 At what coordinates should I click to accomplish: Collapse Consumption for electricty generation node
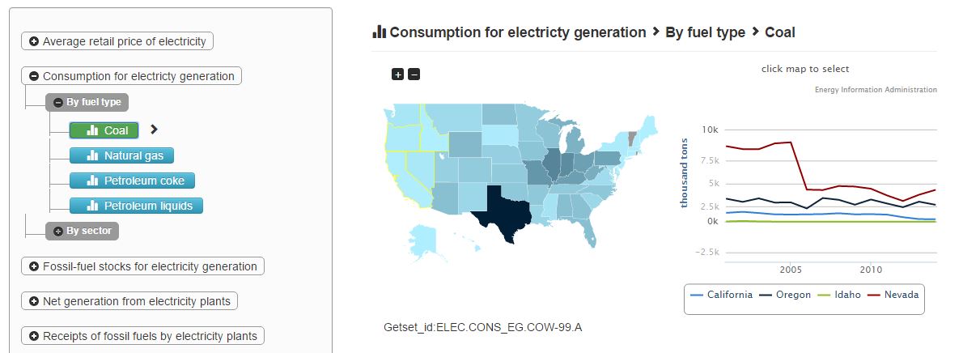[x=131, y=76]
